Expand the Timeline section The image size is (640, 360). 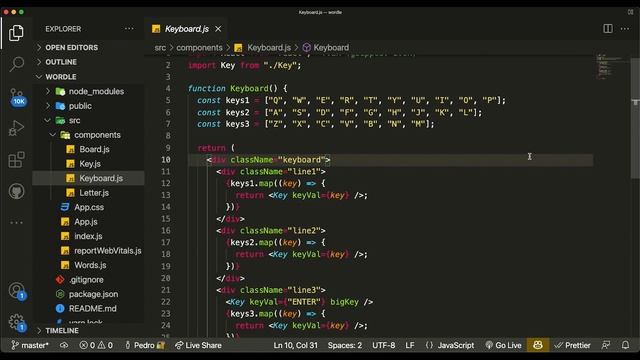point(88,331)
